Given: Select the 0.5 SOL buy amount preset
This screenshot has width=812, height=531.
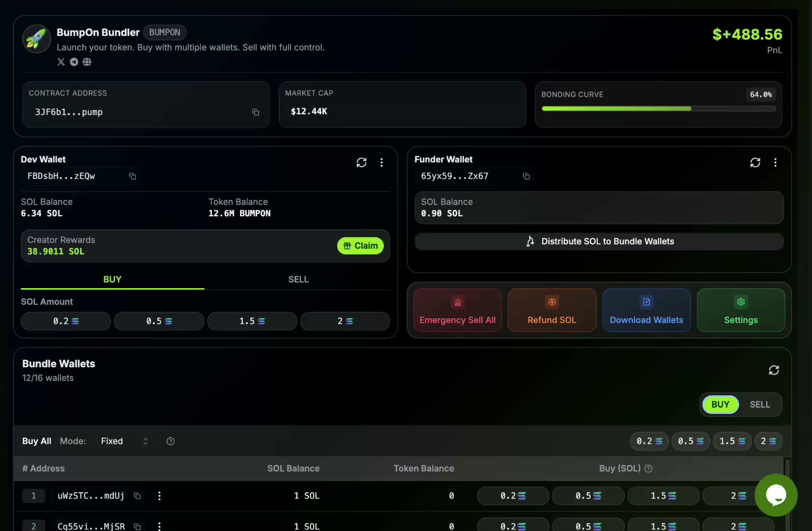Looking at the screenshot, I should click(159, 321).
